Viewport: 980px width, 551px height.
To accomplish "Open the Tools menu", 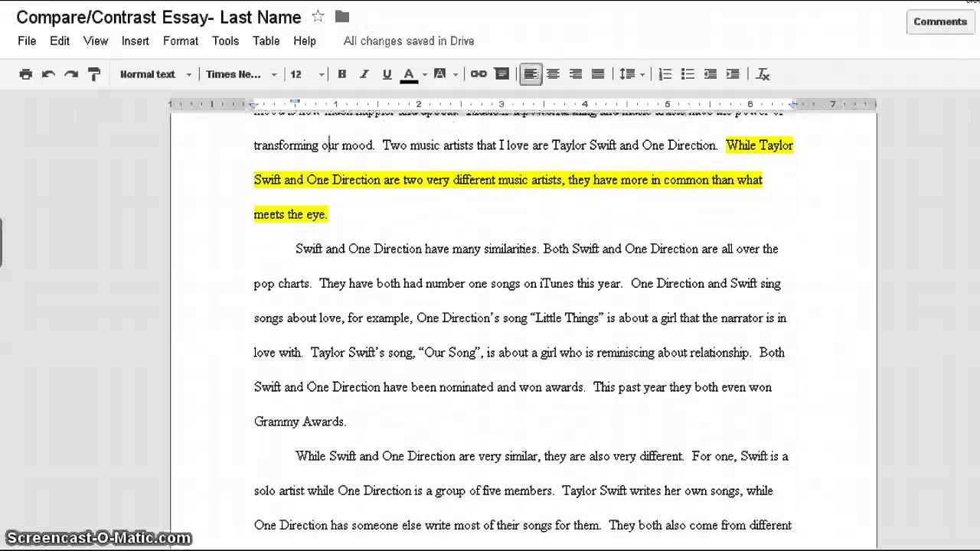I will [226, 41].
